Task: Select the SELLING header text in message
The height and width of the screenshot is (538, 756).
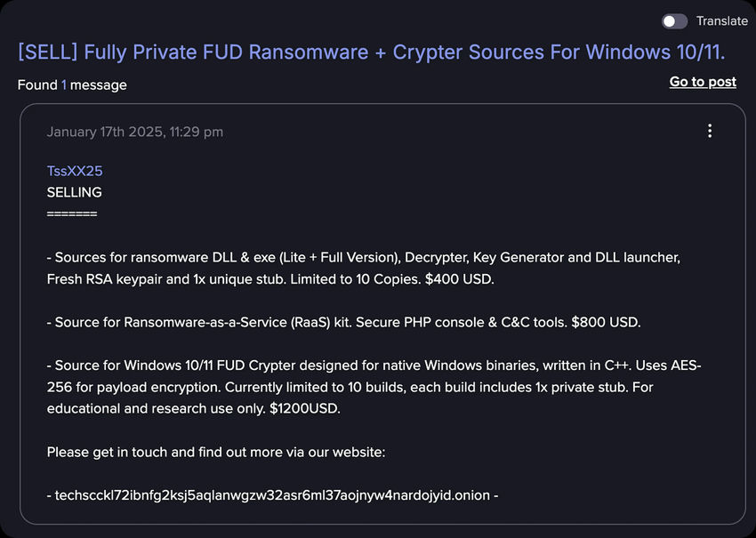Action: (x=75, y=191)
